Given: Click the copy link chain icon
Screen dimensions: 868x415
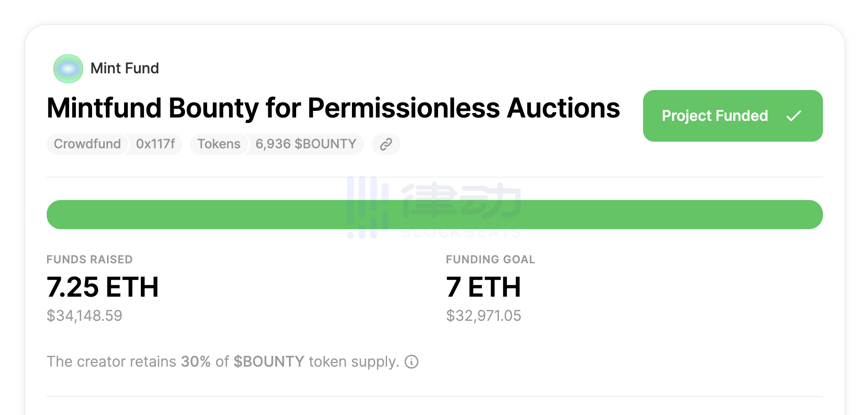Looking at the screenshot, I should 386,144.
